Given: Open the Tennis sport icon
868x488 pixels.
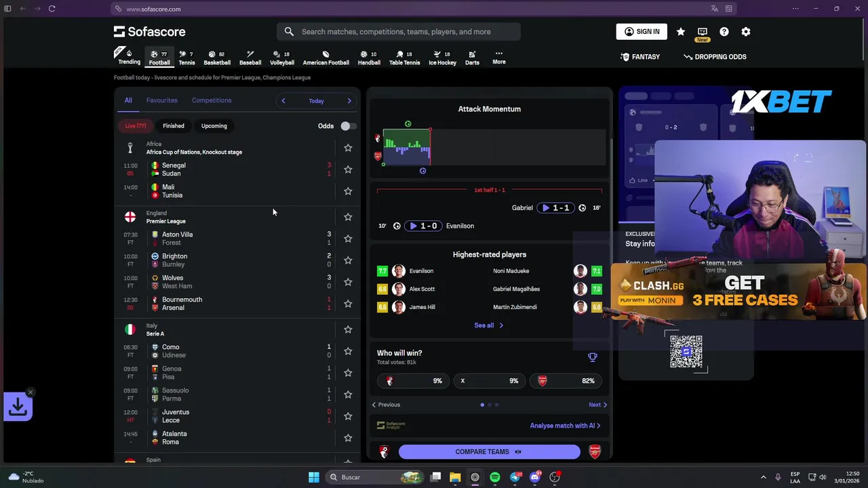Looking at the screenshot, I should pyautogui.click(x=186, y=58).
